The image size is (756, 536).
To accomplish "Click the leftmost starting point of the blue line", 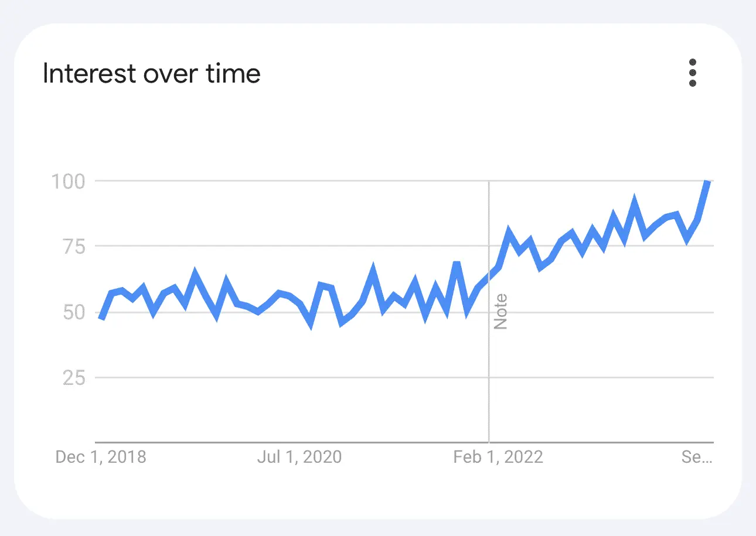I will pos(101,318).
